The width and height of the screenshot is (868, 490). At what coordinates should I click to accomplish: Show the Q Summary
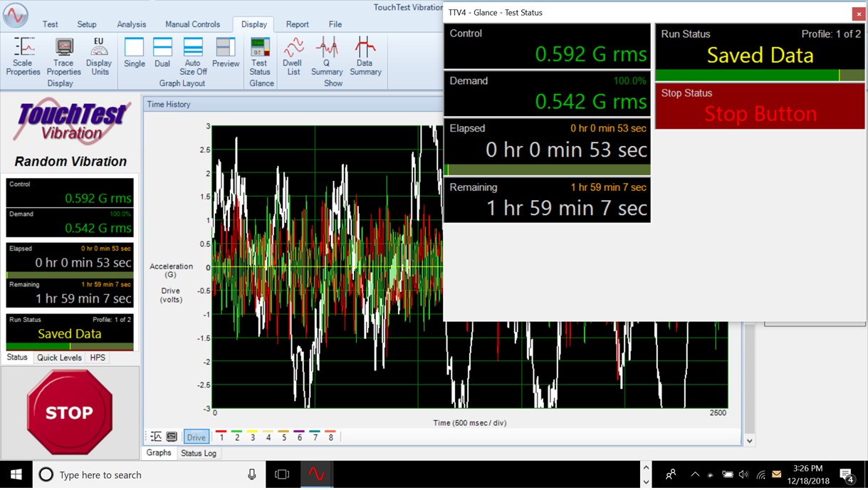tap(327, 56)
